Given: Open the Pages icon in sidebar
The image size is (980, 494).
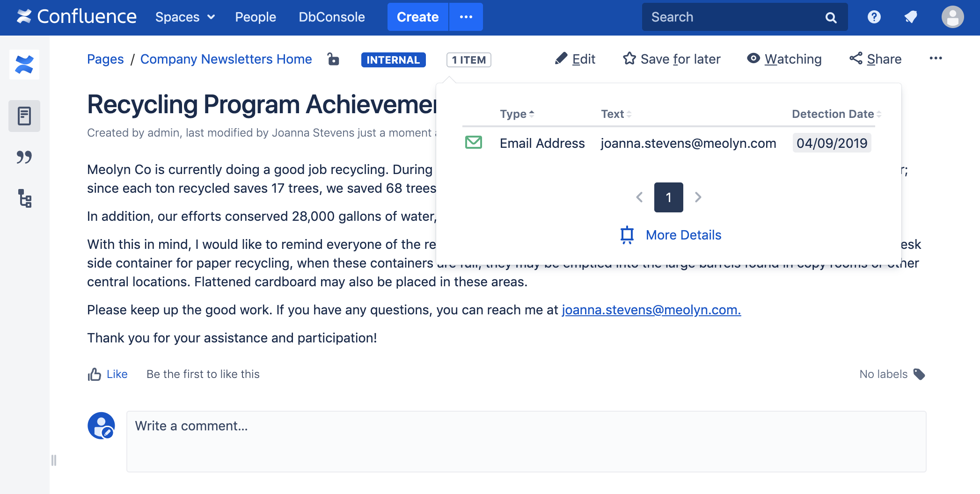Looking at the screenshot, I should (x=24, y=116).
